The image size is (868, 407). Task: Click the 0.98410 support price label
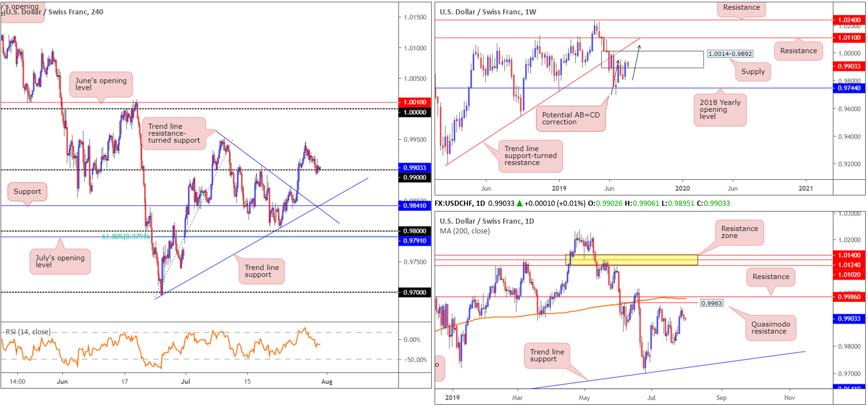pyautogui.click(x=414, y=205)
